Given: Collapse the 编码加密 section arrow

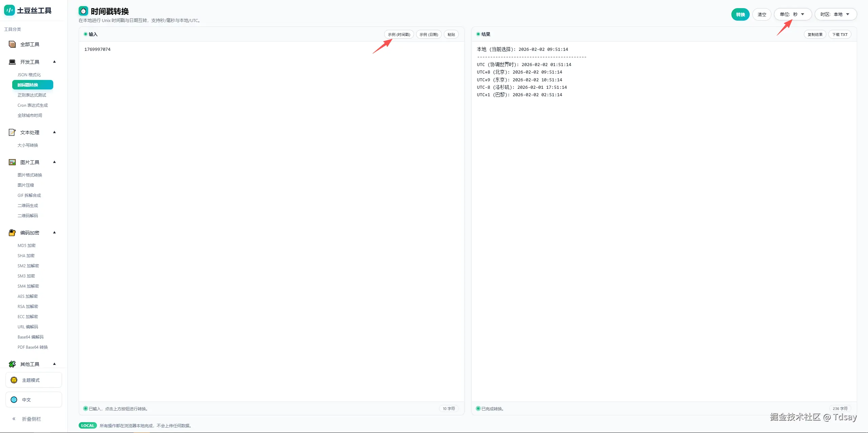Looking at the screenshot, I should 54,232.
